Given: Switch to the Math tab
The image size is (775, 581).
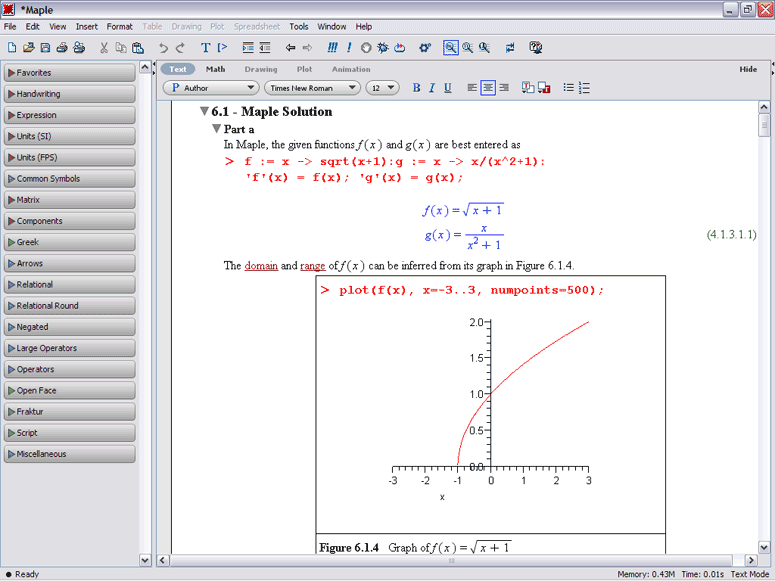Looking at the screenshot, I should (215, 69).
